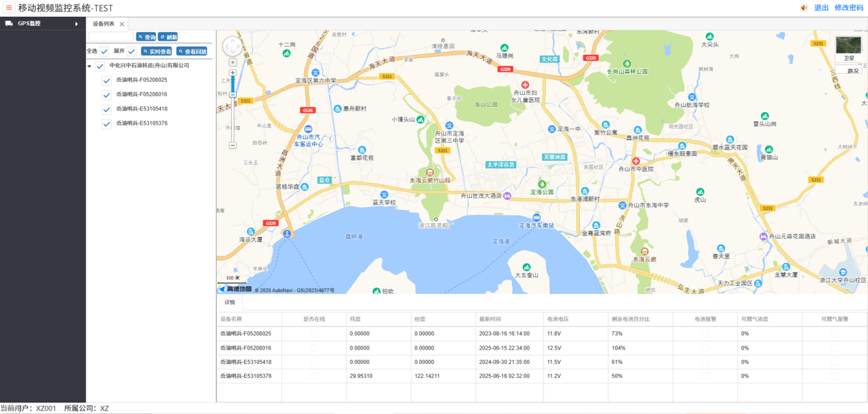
Task: Expand the GPS监控 sidebar menu arrow
Action: pyautogui.click(x=77, y=24)
